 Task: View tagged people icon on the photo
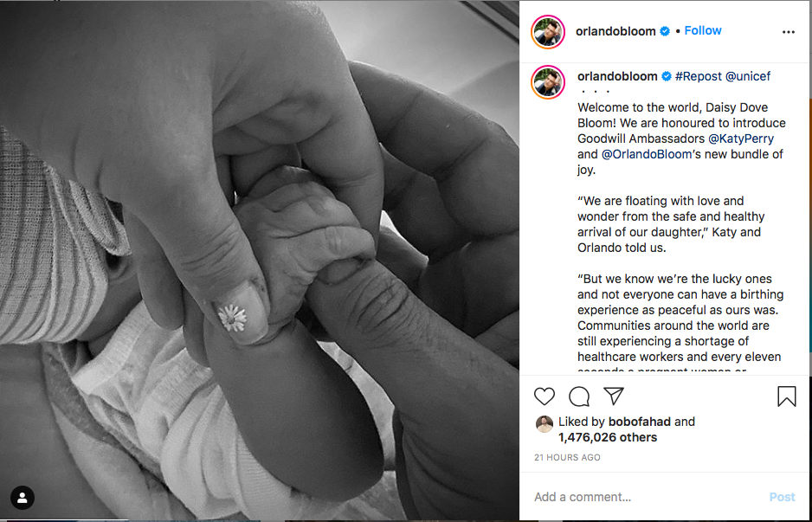23,498
